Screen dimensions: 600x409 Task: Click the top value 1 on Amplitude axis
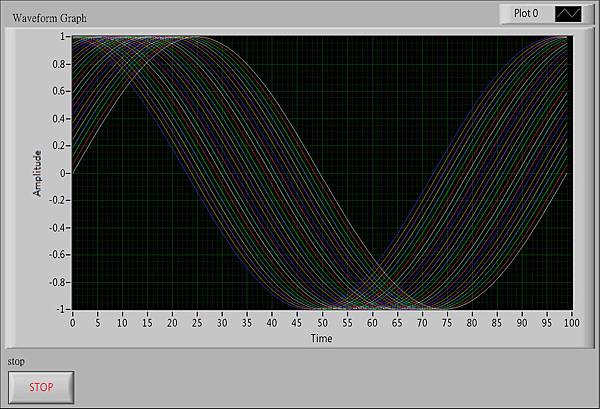click(x=64, y=36)
